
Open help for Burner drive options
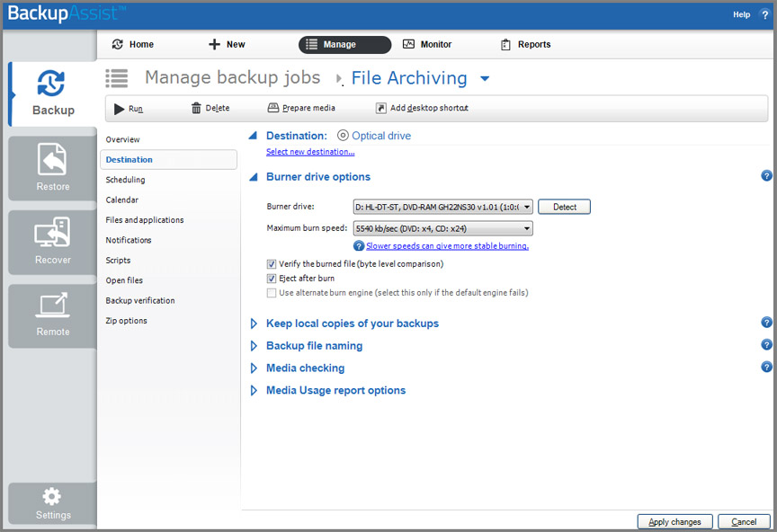point(766,176)
